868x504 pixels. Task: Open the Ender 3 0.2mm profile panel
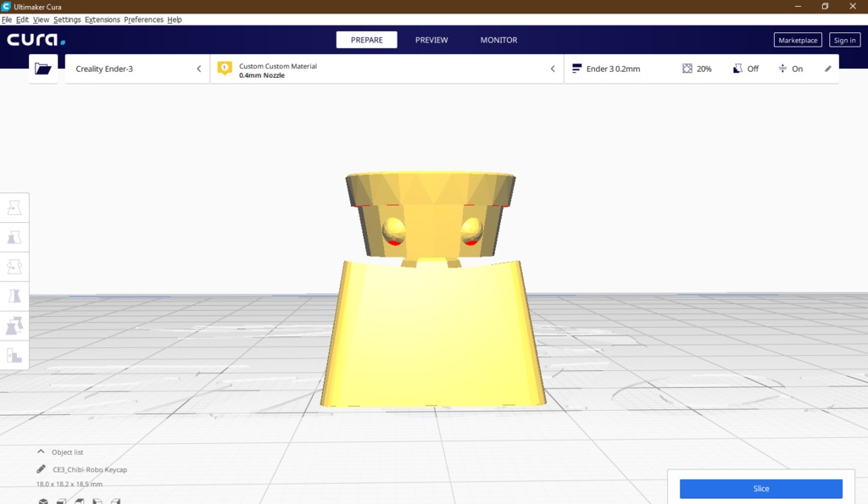(x=701, y=69)
